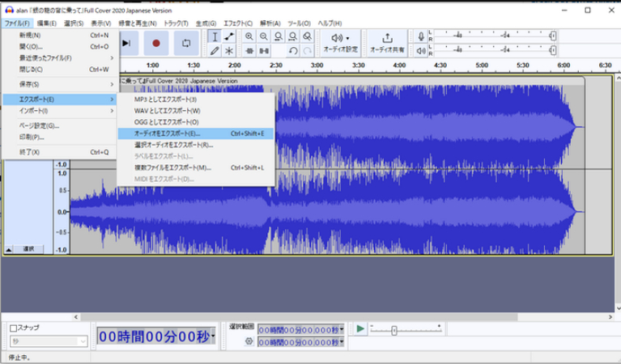The width and height of the screenshot is (621, 364).
Task: Choose 閉じる(C) from the file menu
Action: pyautogui.click(x=60, y=70)
